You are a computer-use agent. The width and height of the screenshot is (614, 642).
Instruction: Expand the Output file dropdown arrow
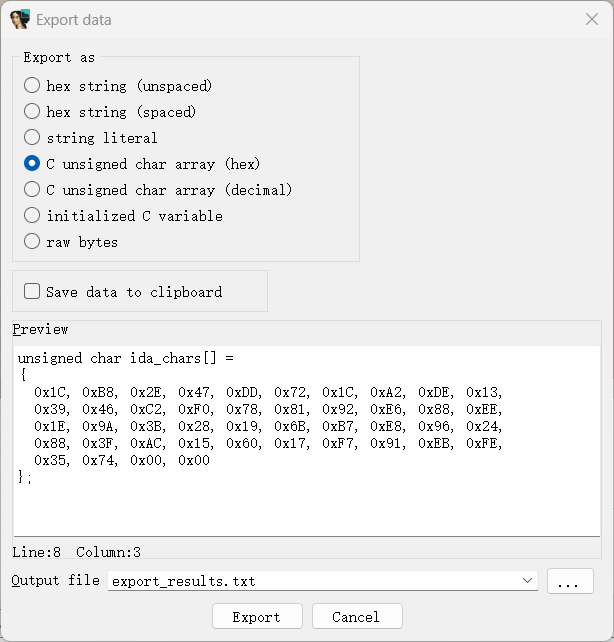click(527, 581)
